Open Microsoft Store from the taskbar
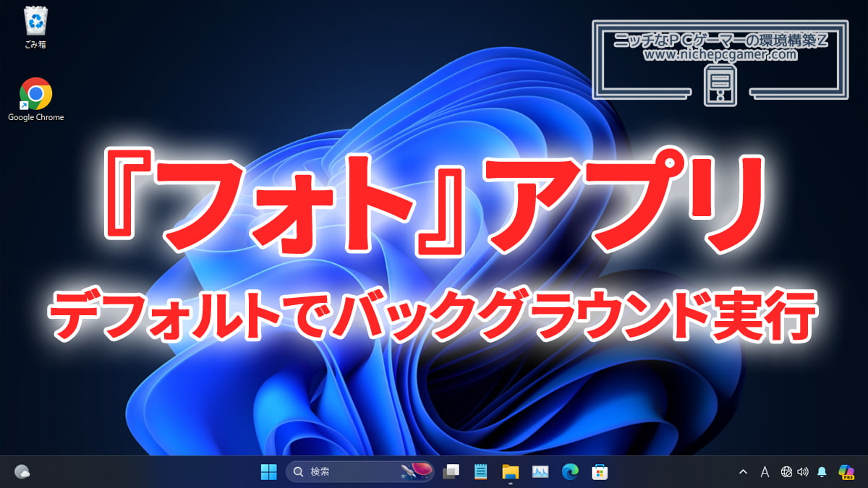 (x=600, y=472)
